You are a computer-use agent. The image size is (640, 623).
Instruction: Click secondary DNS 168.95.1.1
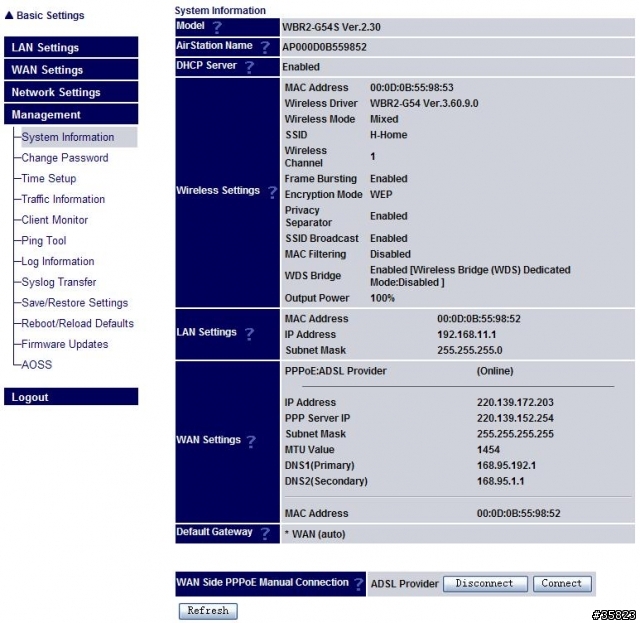click(x=500, y=481)
